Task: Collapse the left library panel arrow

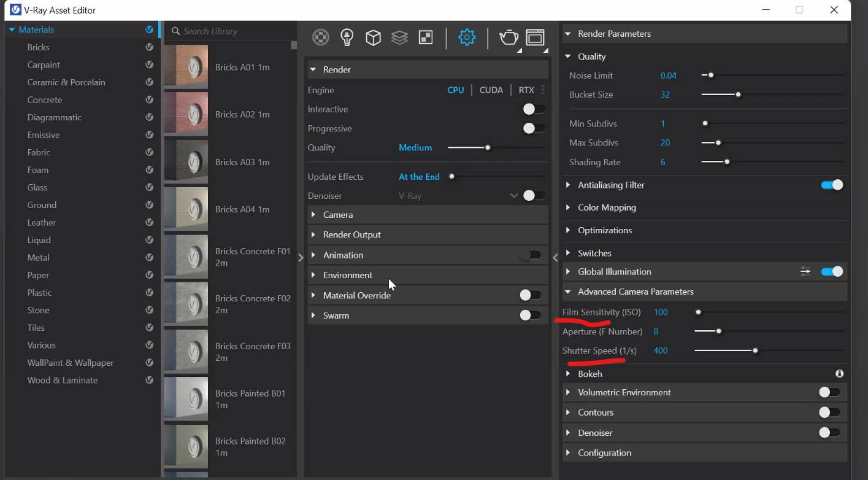Action: [301, 258]
